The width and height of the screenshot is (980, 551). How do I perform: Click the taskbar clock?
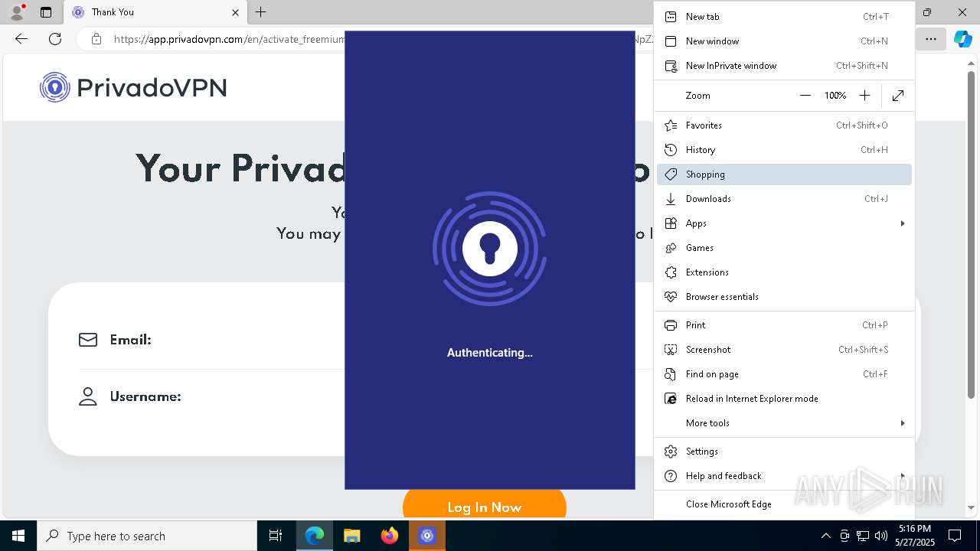coord(915,536)
